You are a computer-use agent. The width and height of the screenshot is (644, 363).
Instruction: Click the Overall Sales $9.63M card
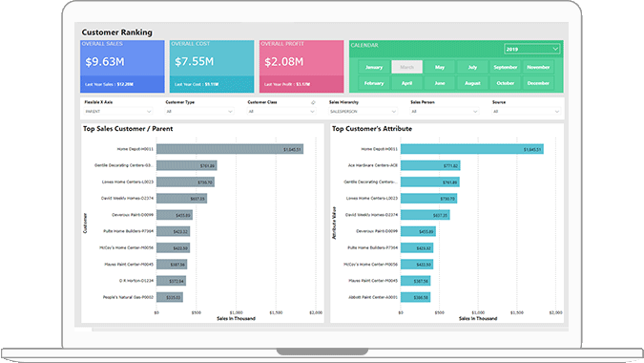tap(122, 66)
